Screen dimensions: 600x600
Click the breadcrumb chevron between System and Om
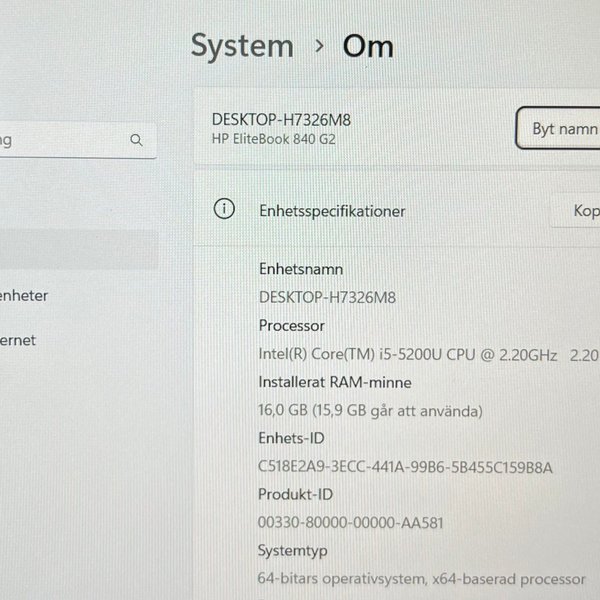pos(319,47)
